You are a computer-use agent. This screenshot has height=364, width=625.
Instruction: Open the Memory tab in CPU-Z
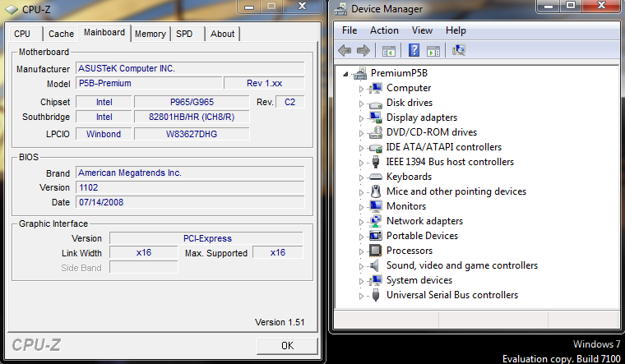point(150,34)
